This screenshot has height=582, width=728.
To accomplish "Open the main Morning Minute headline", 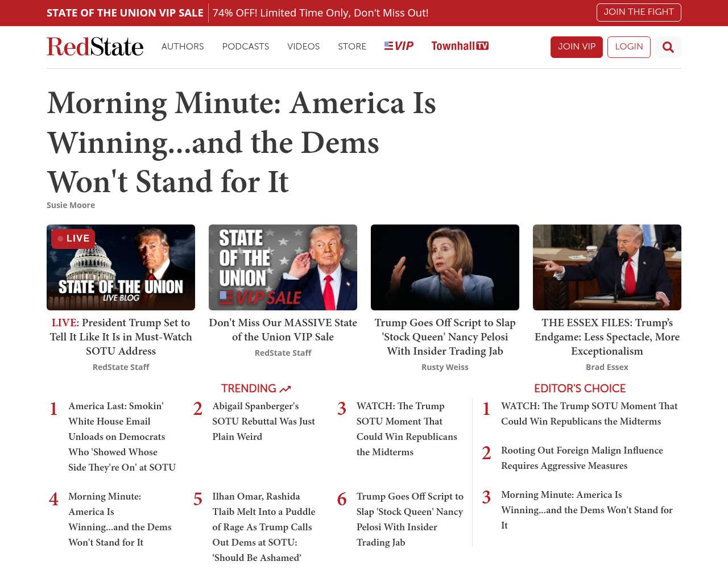I will tap(241, 142).
